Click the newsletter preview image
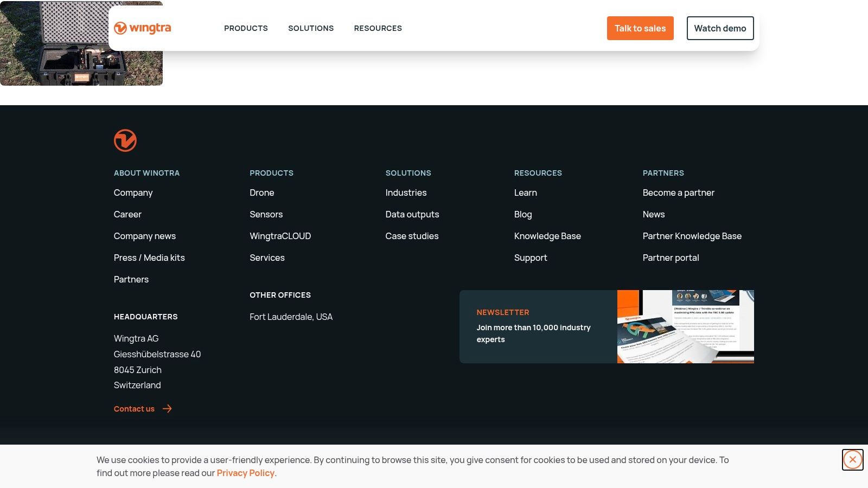868x488 pixels. click(x=686, y=326)
